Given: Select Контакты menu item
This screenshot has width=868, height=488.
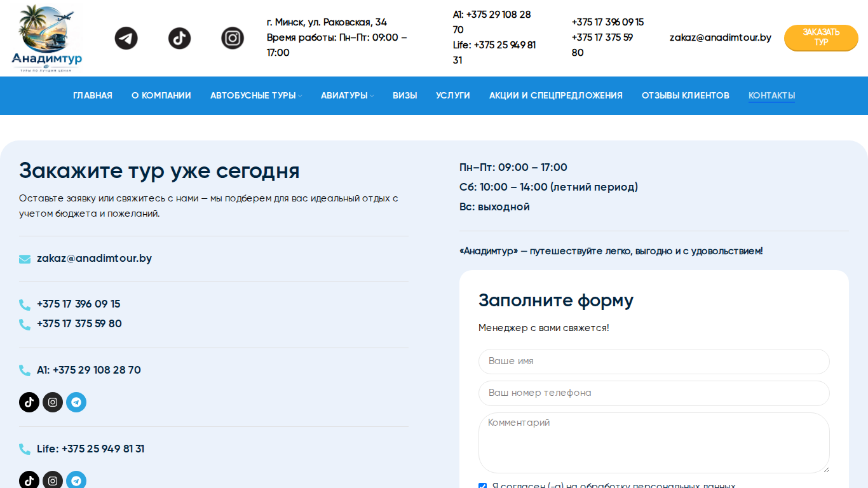Looking at the screenshot, I should [772, 95].
